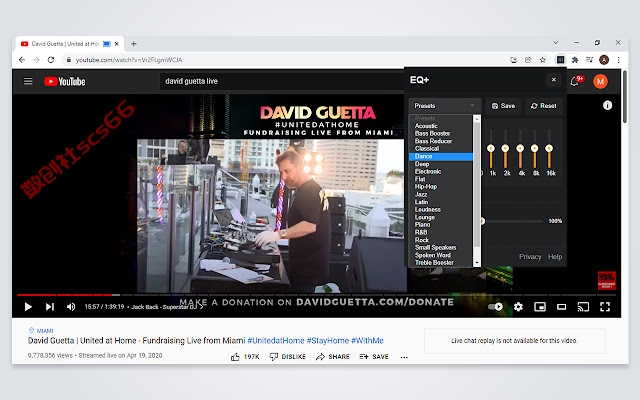Select the Rock preset
Image resolution: width=640 pixels, height=400 pixels.
pyautogui.click(x=441, y=240)
